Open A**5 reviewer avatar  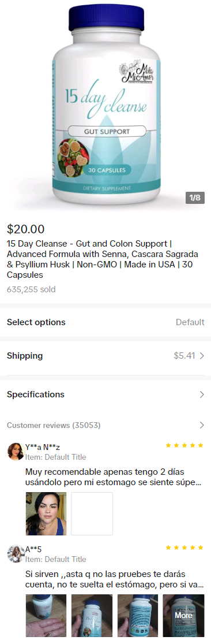tap(16, 554)
